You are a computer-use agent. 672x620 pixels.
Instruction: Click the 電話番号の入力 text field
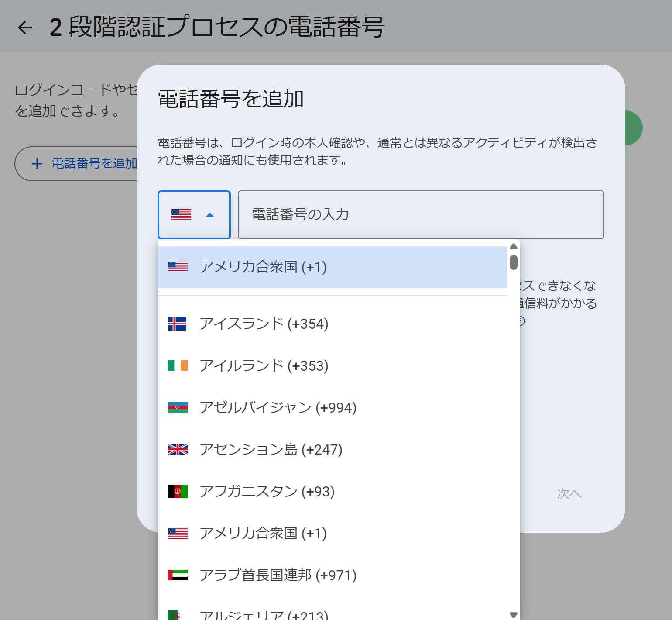click(420, 215)
